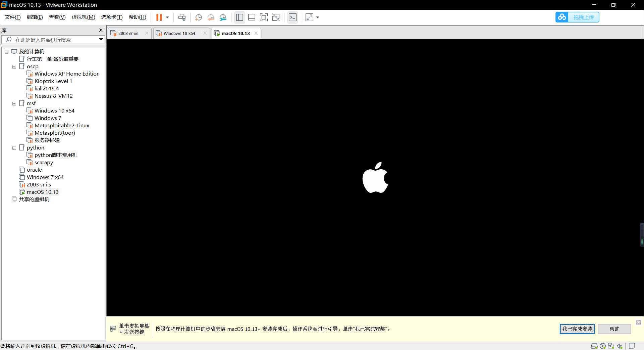
Task: Click the sound card status icon
Action: tap(620, 346)
